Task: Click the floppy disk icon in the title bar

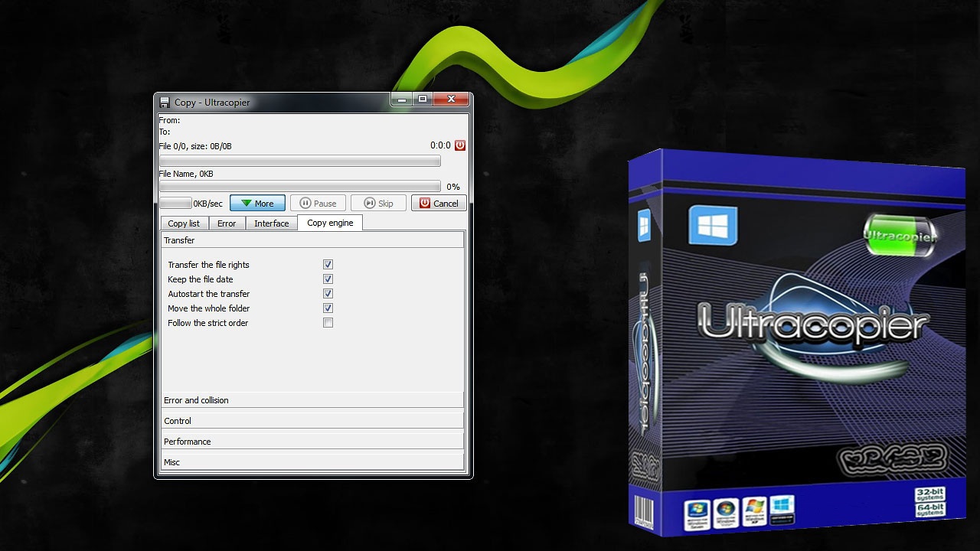Action: tap(165, 101)
